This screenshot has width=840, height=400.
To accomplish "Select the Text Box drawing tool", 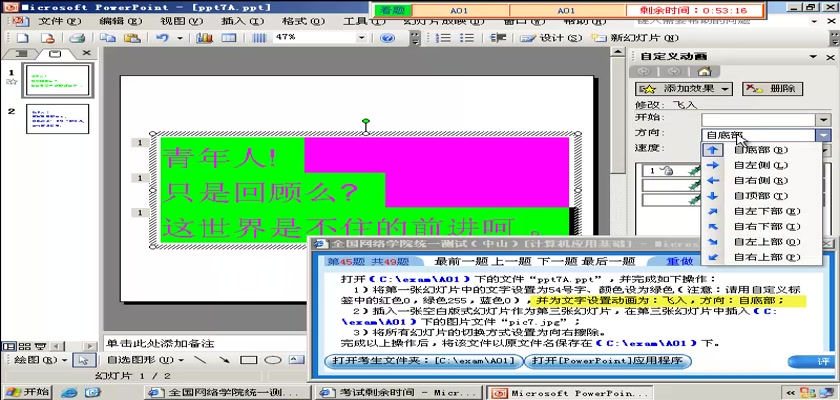I will [x=295, y=360].
